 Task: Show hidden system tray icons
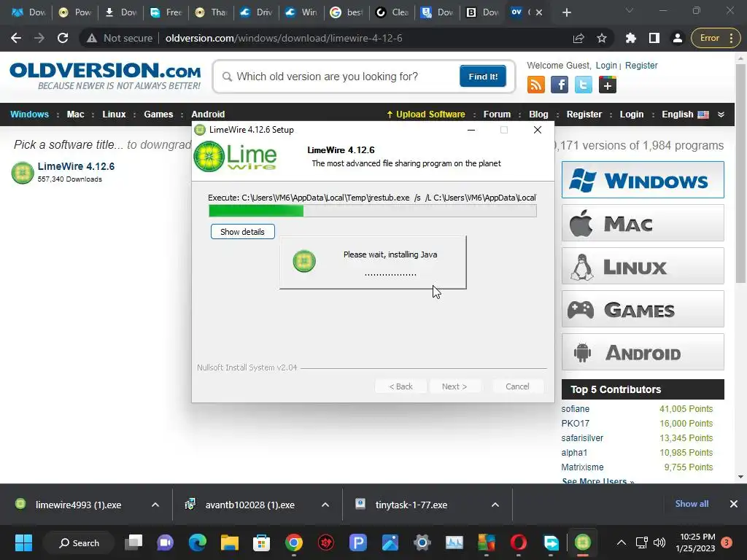622,542
